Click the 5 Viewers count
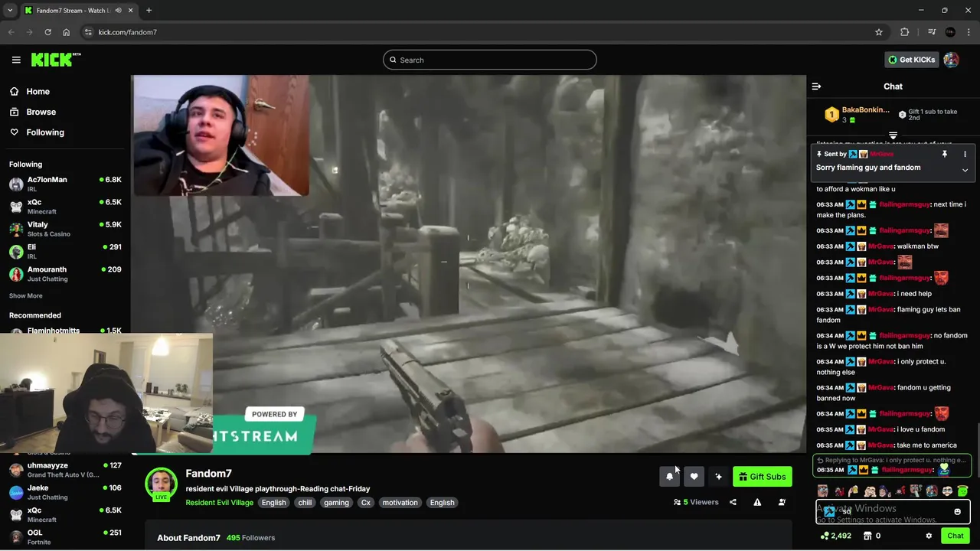980x551 pixels. coord(696,502)
